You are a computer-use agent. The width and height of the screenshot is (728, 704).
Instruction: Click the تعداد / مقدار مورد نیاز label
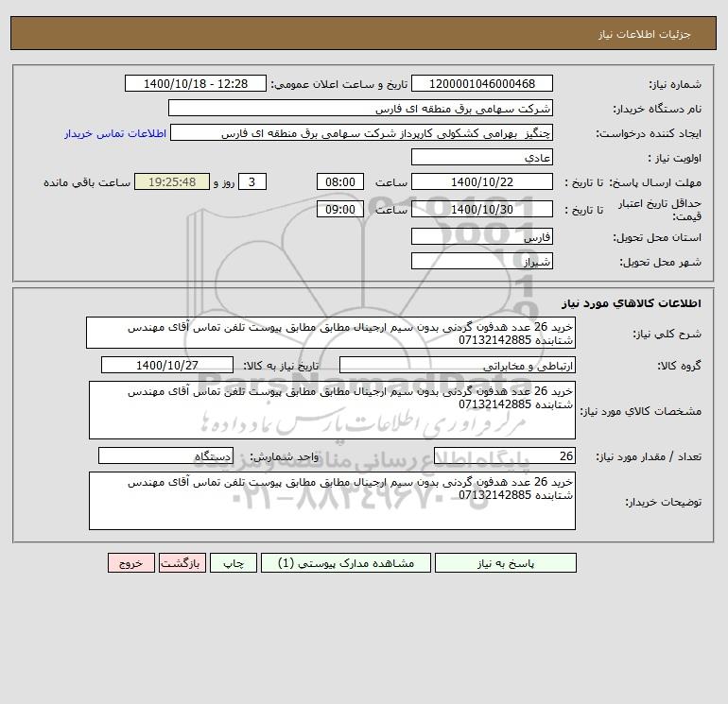pyautogui.click(x=649, y=456)
